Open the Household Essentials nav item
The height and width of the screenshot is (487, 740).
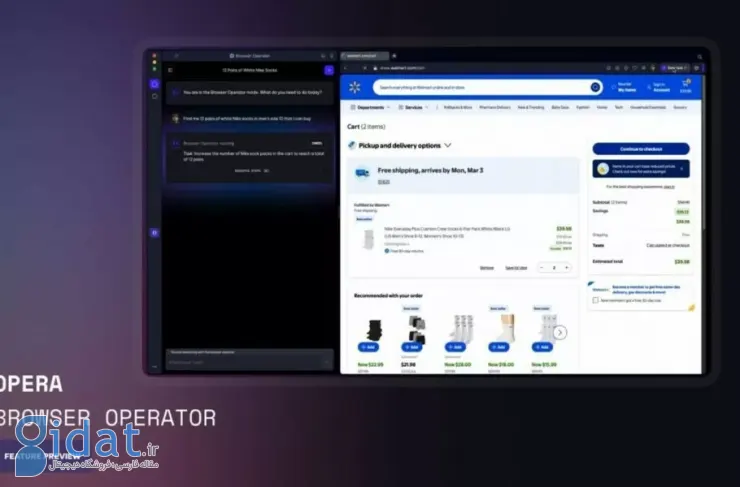click(x=648, y=108)
